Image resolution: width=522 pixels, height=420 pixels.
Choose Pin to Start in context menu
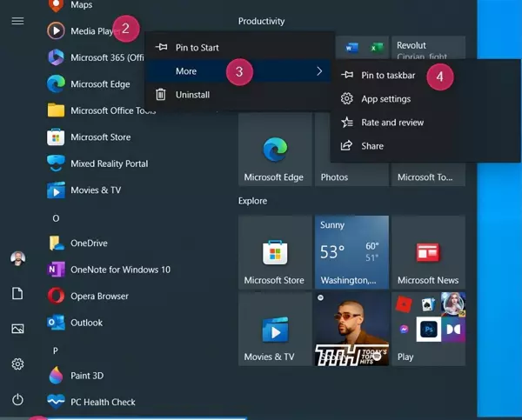coord(239,48)
